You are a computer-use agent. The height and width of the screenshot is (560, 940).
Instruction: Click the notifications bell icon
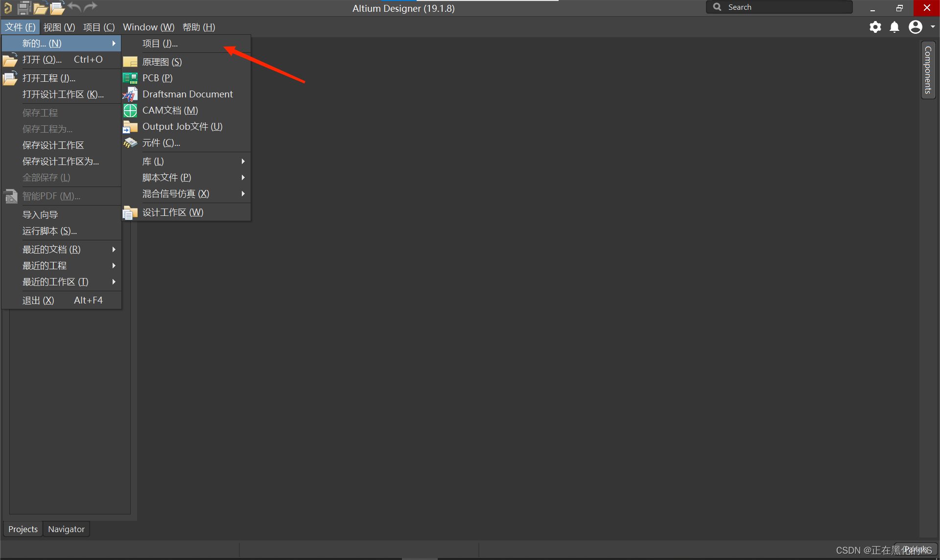coord(894,27)
